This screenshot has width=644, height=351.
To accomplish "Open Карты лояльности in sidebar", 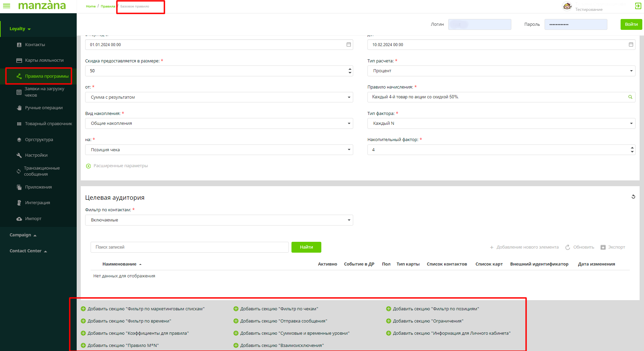I will pos(44,60).
